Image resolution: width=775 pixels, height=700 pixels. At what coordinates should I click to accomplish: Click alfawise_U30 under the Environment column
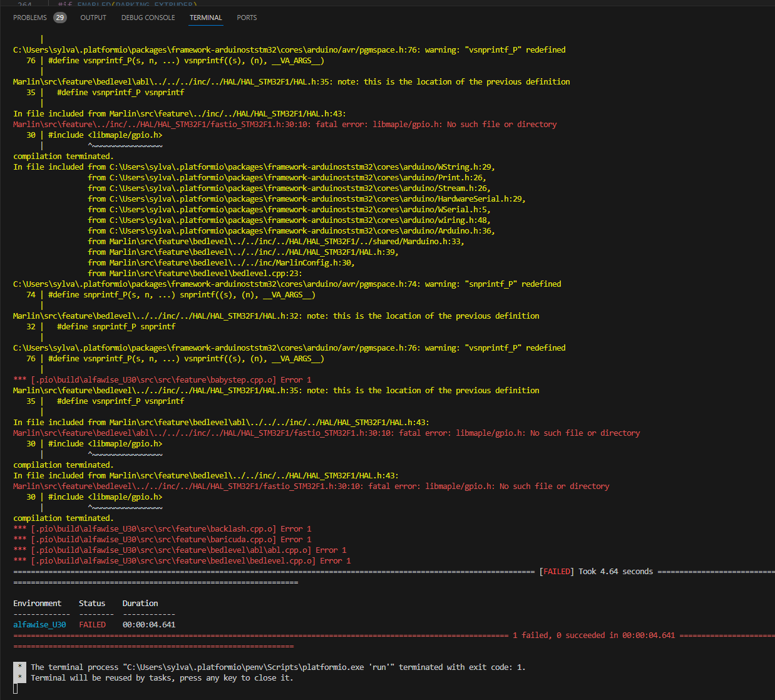point(39,625)
